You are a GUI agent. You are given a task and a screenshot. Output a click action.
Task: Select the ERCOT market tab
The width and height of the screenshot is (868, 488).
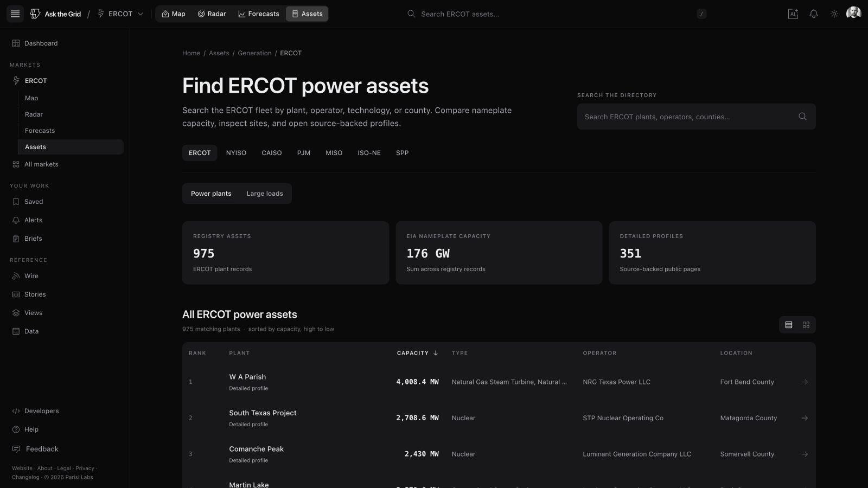[x=200, y=153]
